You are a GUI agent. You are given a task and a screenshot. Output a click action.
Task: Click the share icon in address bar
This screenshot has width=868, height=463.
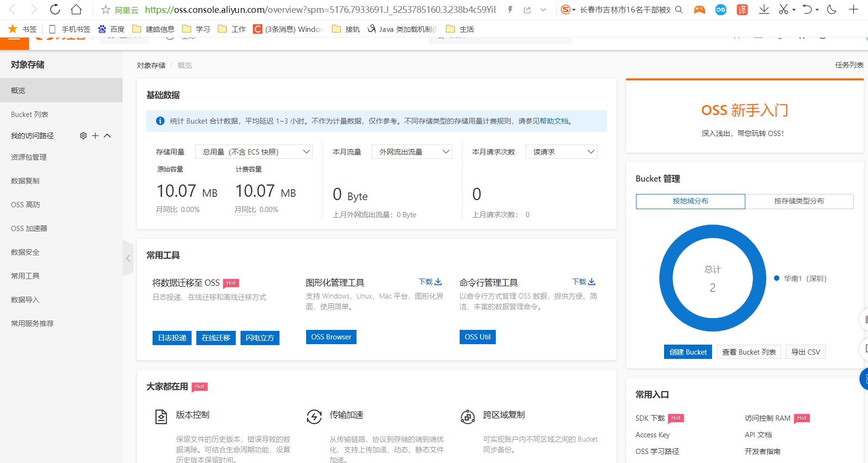527,10
